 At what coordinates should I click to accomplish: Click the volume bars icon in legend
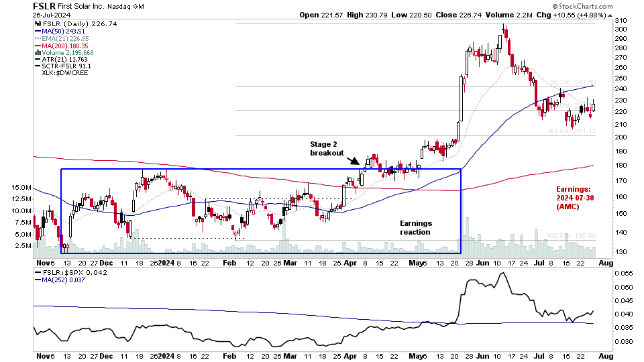tap(38, 52)
